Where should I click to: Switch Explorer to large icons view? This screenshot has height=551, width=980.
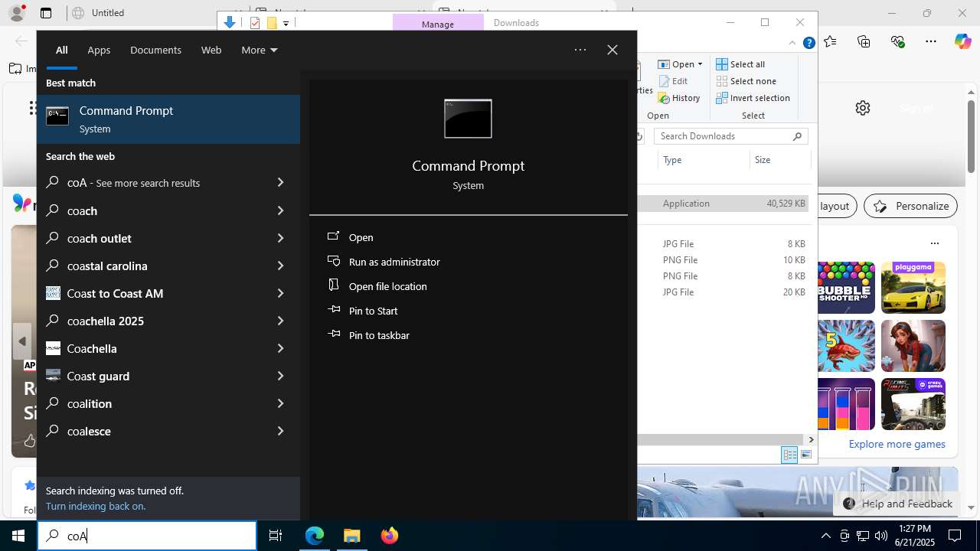806,455
